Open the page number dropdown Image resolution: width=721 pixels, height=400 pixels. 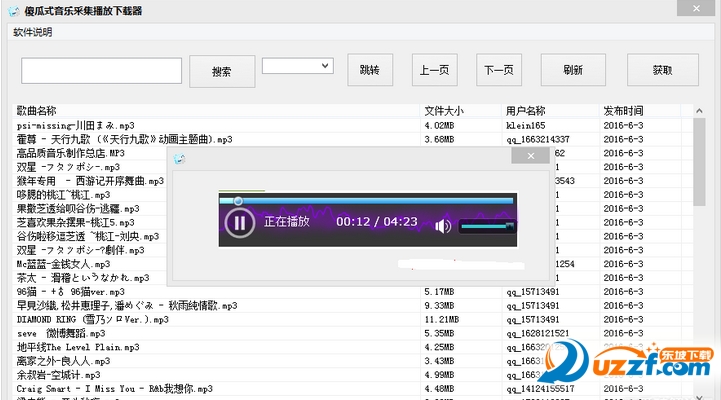(297, 66)
